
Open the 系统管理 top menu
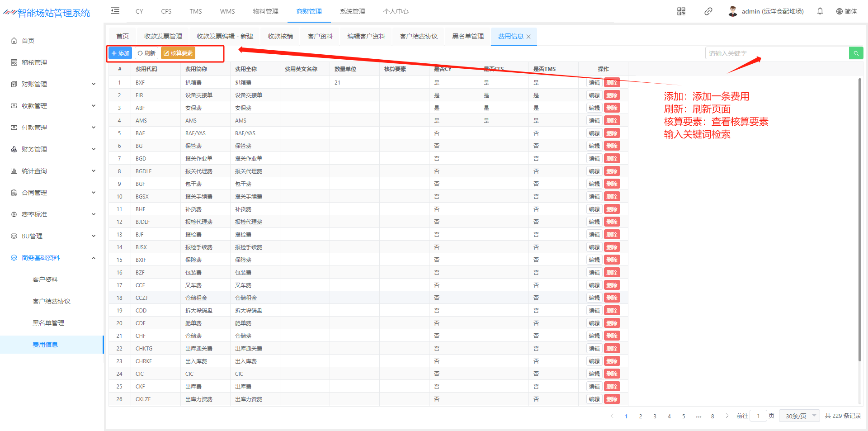[352, 11]
